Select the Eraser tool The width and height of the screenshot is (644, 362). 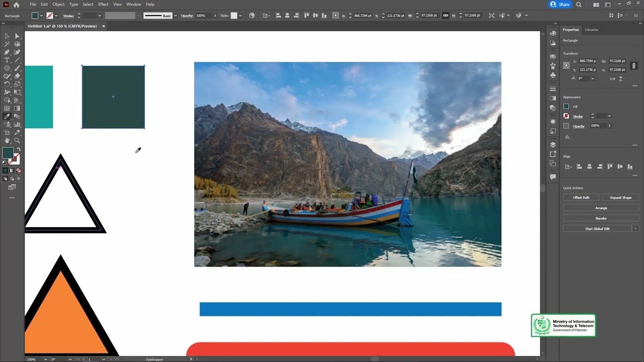point(17,76)
